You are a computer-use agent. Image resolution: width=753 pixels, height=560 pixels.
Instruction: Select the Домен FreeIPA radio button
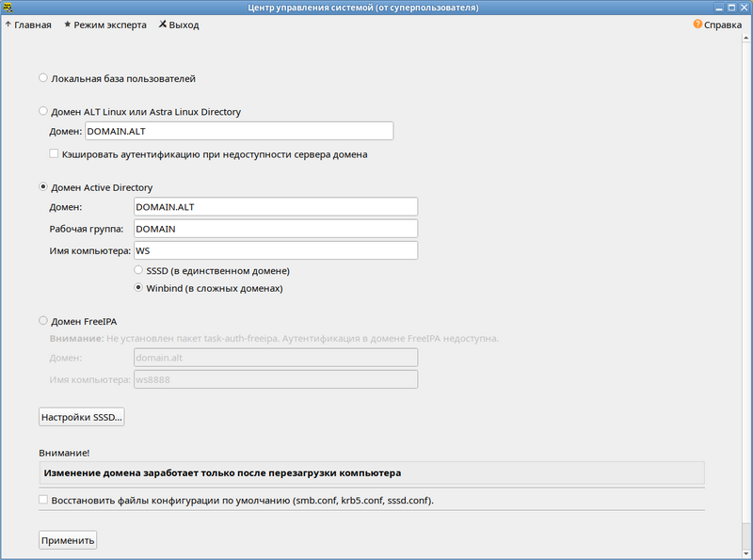(43, 320)
